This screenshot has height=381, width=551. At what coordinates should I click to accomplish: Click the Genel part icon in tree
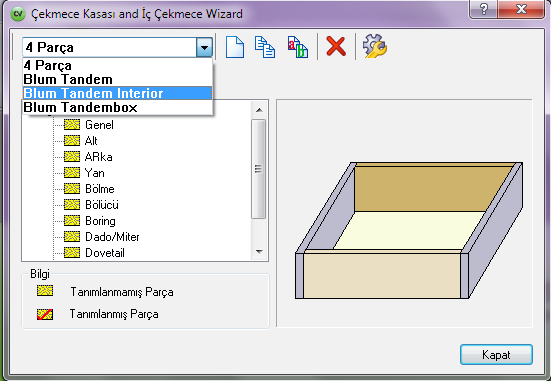[72, 124]
